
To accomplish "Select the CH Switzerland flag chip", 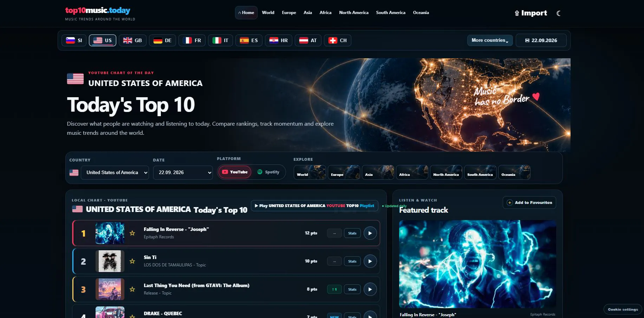I will (x=338, y=40).
